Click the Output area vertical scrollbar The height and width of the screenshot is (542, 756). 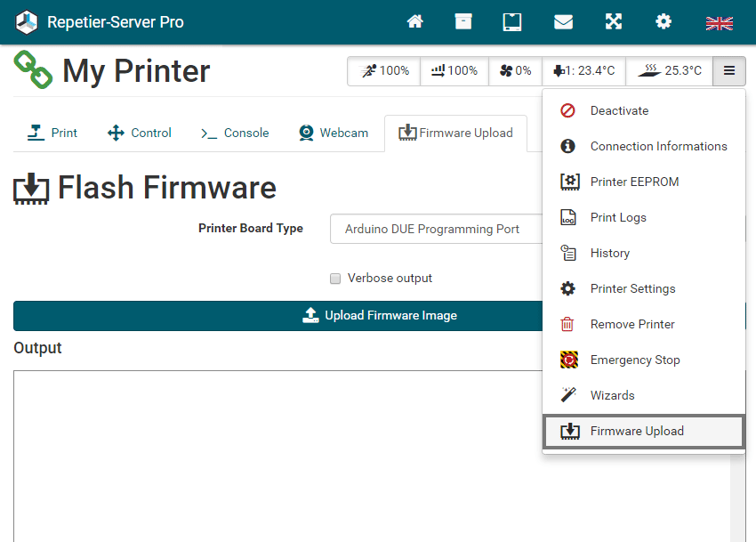737,498
